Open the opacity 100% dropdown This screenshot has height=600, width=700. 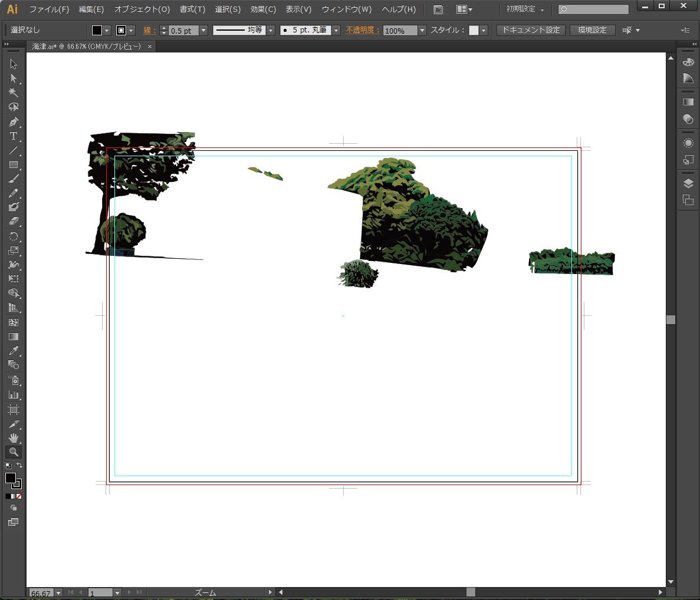tap(422, 30)
